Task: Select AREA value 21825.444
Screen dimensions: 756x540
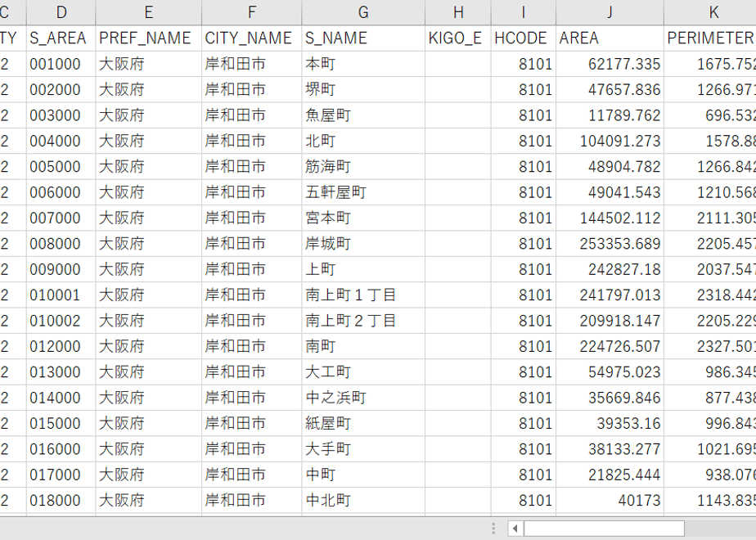Action: [x=610, y=475]
